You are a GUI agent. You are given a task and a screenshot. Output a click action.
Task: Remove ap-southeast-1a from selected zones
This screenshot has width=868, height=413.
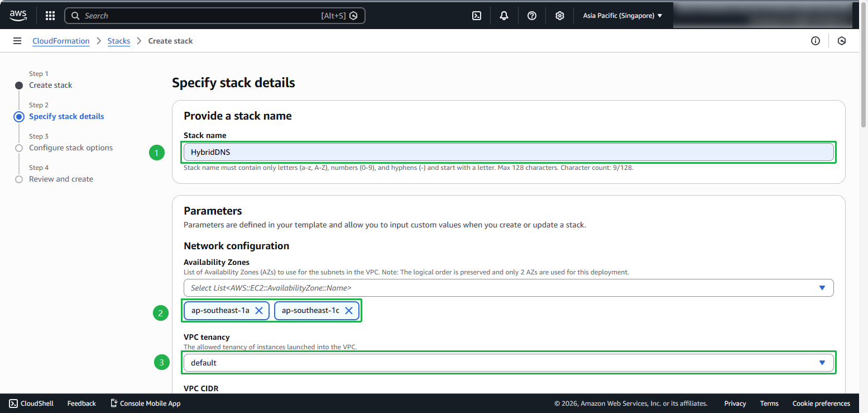tap(258, 310)
